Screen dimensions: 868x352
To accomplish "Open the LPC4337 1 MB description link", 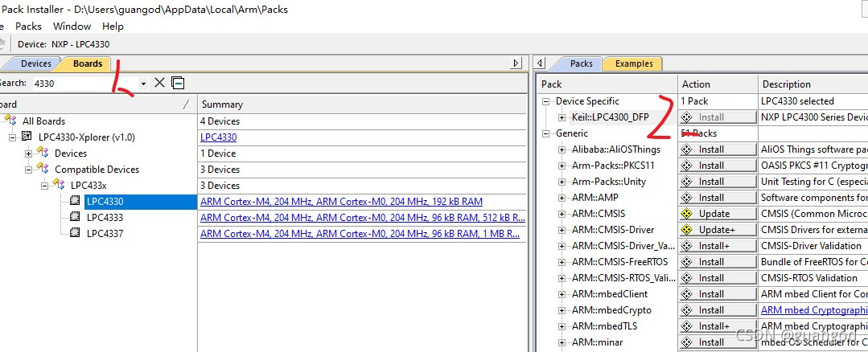I will [360, 234].
